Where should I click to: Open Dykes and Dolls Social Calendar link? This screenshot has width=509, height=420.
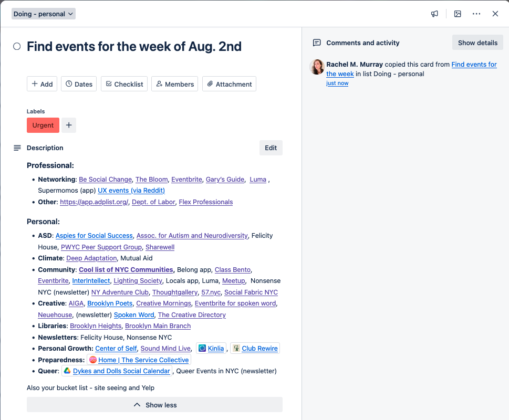tap(121, 371)
